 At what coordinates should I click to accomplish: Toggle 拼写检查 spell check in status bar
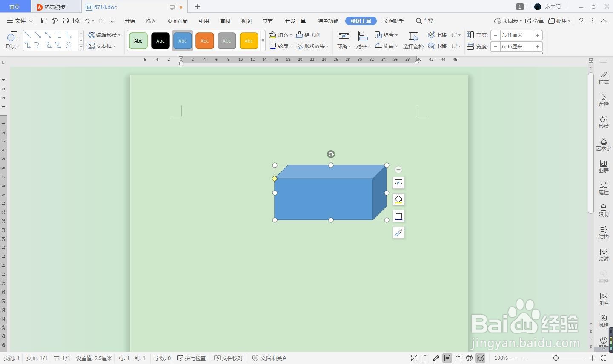[x=192, y=358]
